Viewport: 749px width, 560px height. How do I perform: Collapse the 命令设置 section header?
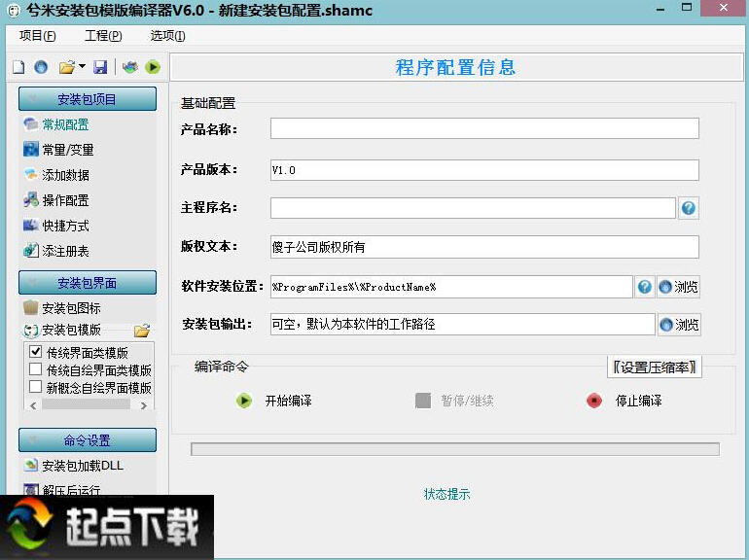(x=88, y=439)
